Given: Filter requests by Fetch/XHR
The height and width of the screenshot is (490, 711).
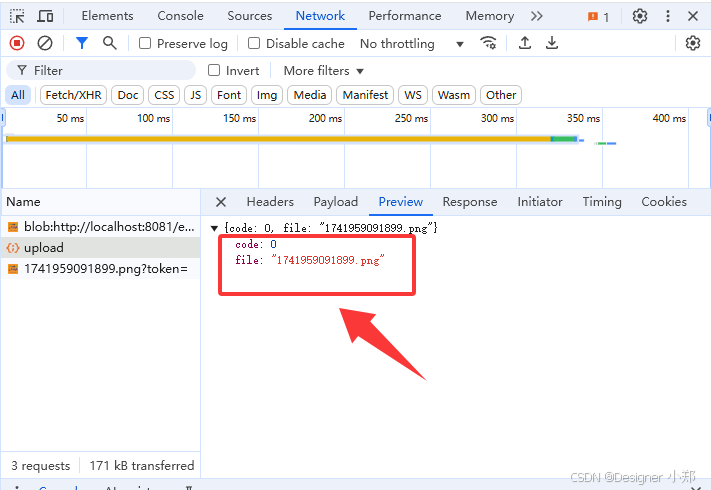Looking at the screenshot, I should pyautogui.click(x=73, y=95).
